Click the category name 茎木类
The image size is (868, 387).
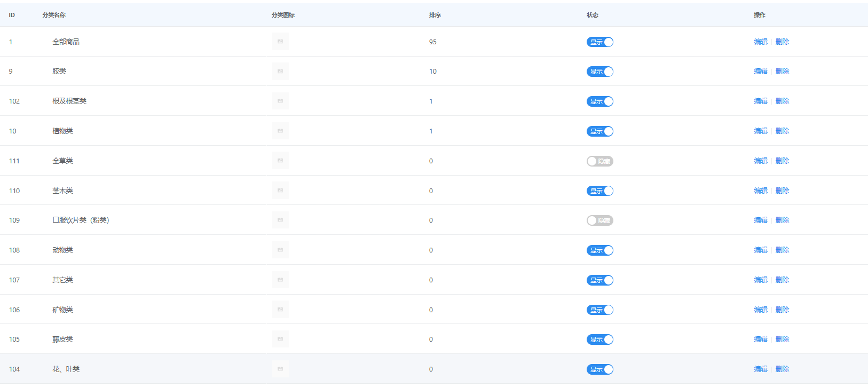point(62,191)
